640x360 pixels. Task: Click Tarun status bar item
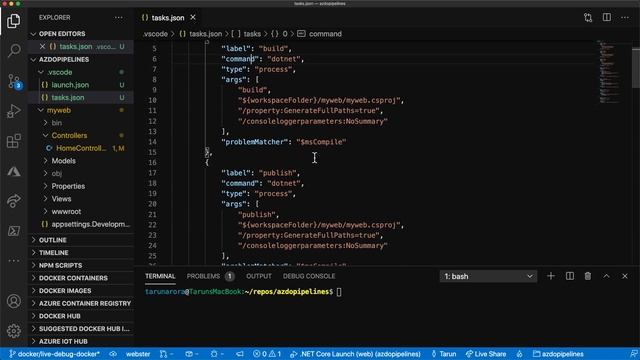[444, 354]
